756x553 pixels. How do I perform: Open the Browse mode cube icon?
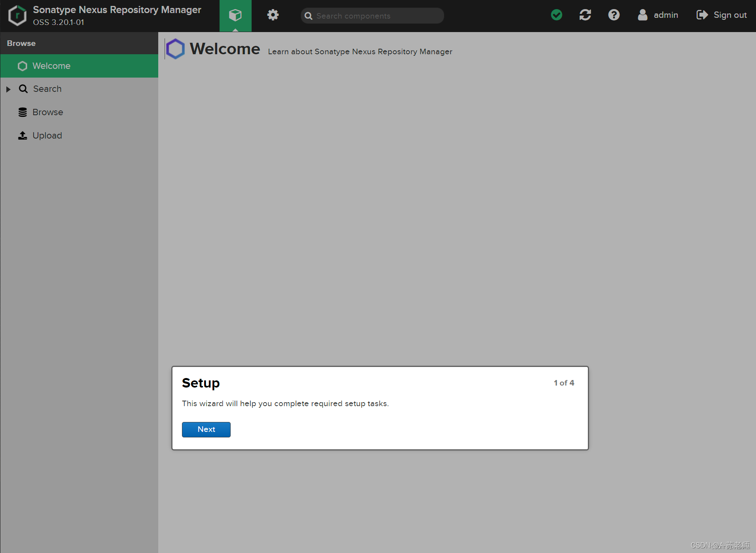235,15
